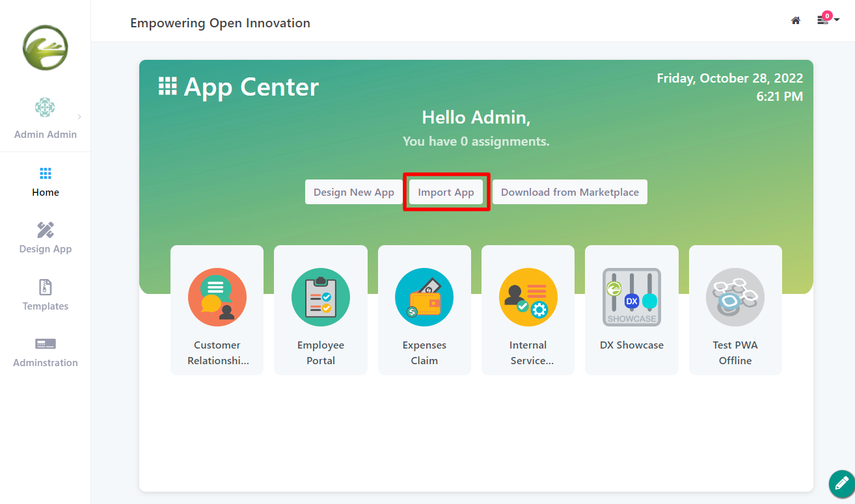Screen dimensions: 855x504
Task: Click the Admin Admin profile avatar
Action: pos(45,108)
